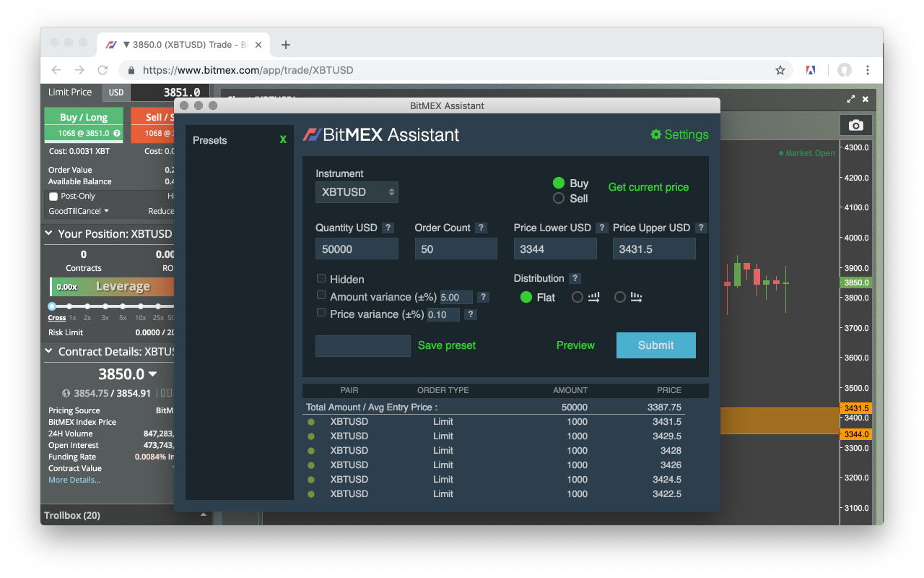924x578 pixels.
Task: Expand the chart using the diagonal arrows icon
Action: 850,99
